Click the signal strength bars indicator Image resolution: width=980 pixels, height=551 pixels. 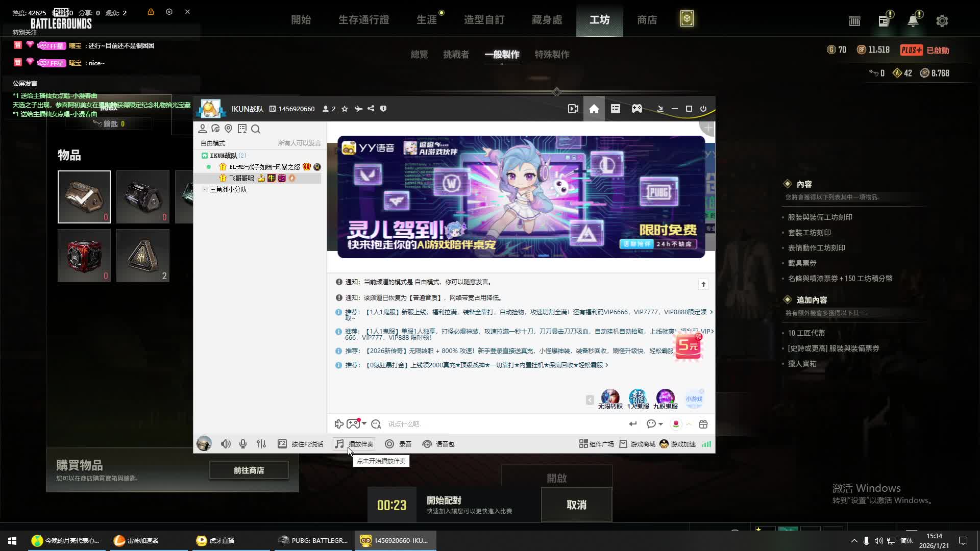(706, 444)
